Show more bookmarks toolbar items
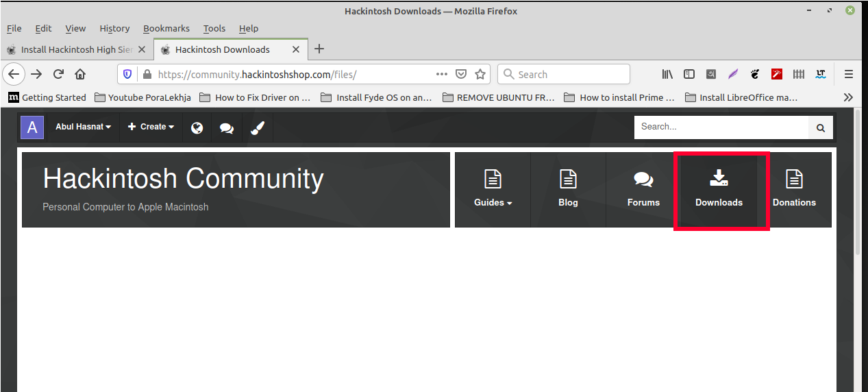Image resolution: width=868 pixels, height=392 pixels. coord(848,97)
